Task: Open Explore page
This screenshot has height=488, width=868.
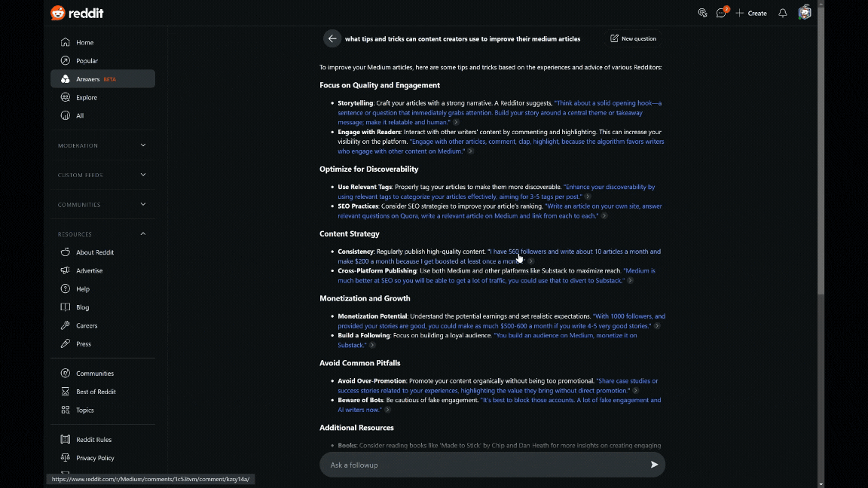Action: pos(102,97)
